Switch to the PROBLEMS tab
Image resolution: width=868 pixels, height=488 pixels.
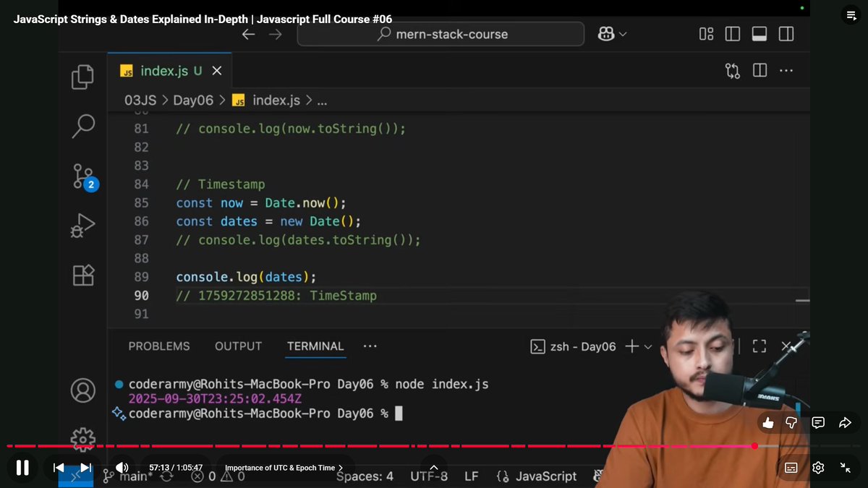point(158,346)
